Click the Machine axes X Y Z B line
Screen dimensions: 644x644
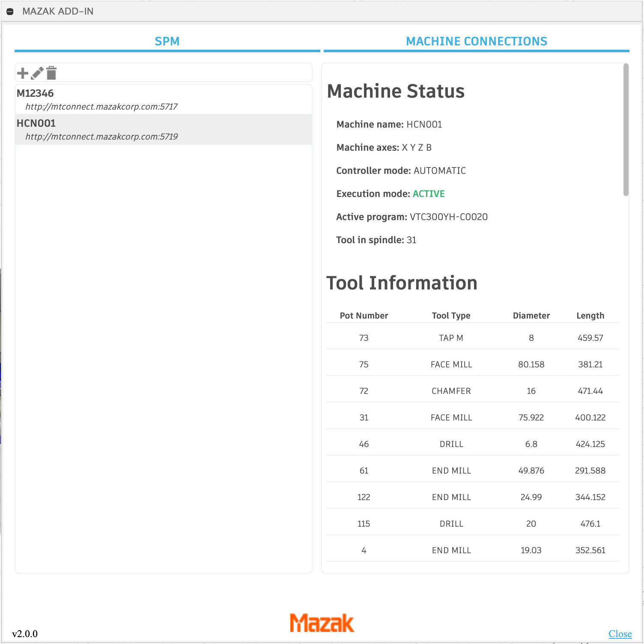[384, 148]
